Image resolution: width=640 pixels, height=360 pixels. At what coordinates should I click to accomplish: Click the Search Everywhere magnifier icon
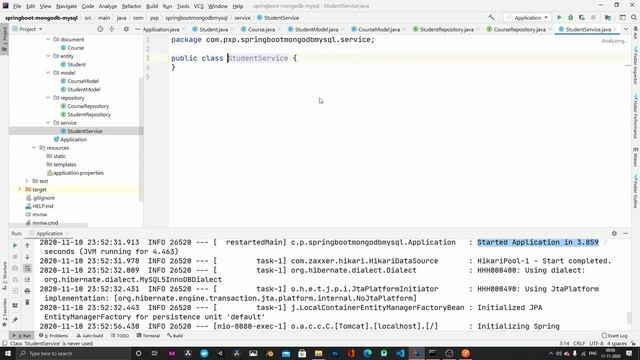pyautogui.click(x=634, y=18)
